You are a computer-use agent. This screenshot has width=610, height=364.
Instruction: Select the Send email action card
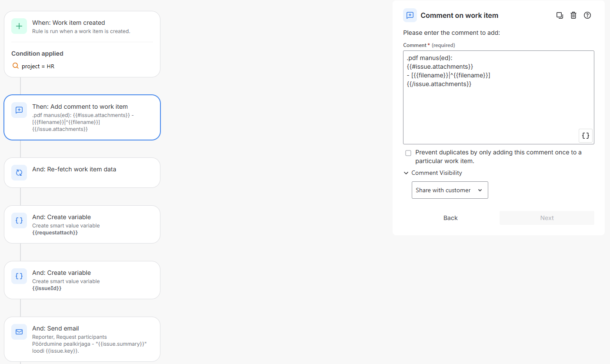82,339
